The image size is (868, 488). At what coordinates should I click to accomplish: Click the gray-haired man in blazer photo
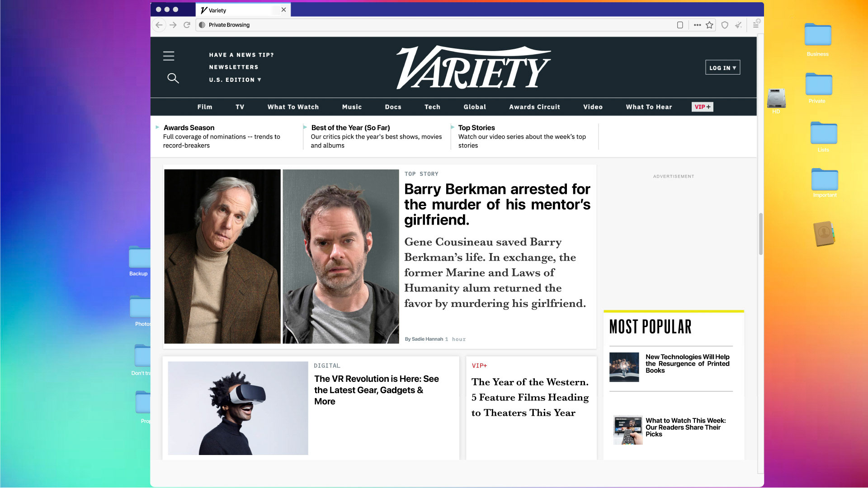click(222, 257)
